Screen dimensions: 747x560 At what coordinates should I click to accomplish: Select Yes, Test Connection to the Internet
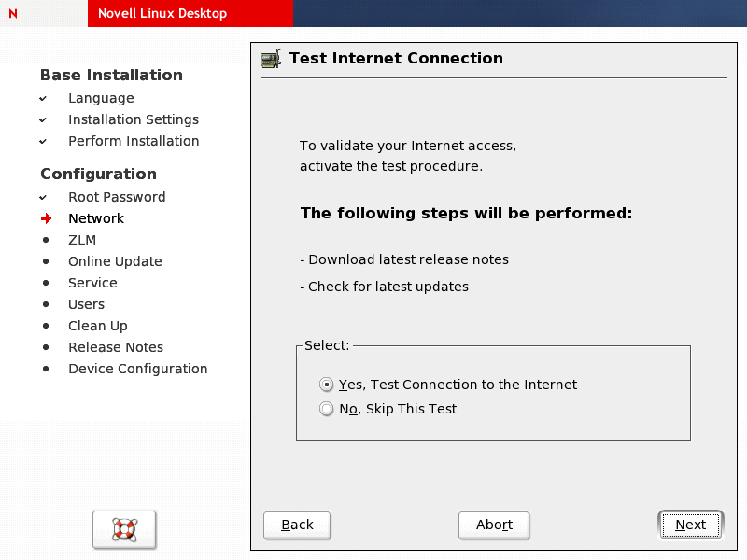click(x=326, y=385)
